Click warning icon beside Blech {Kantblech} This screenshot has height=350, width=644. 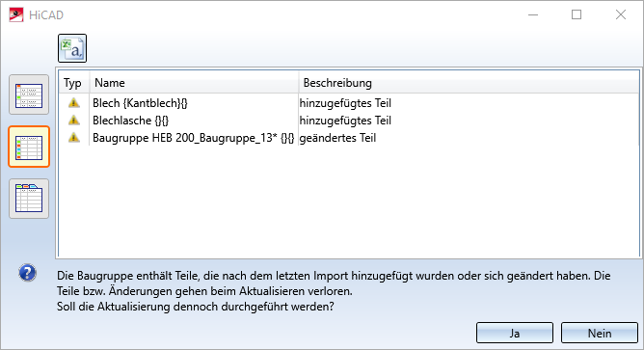[74, 103]
